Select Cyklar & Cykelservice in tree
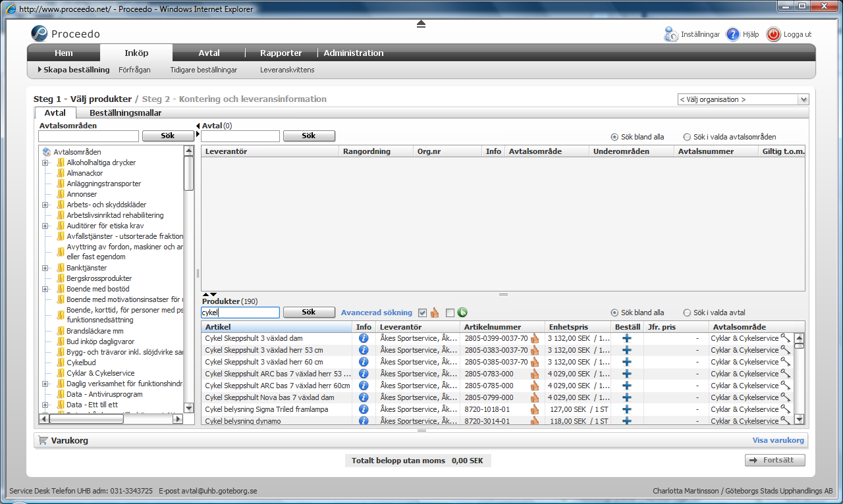Image resolution: width=843 pixels, height=504 pixels. (x=100, y=373)
